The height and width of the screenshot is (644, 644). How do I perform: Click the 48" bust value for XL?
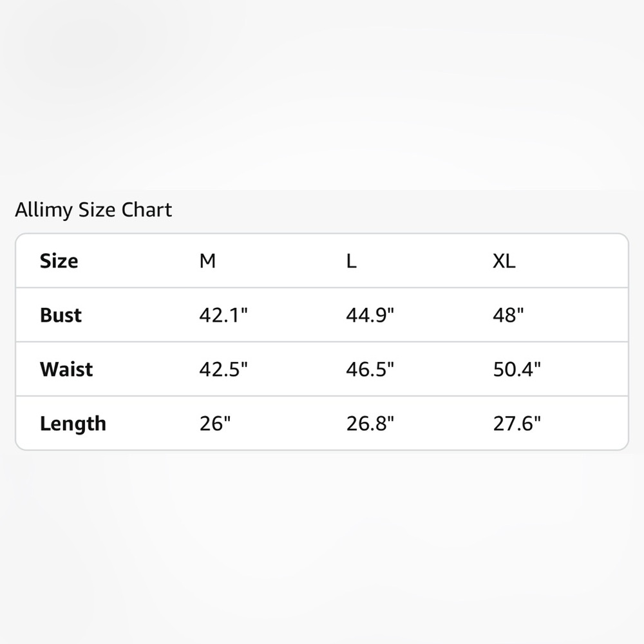pyautogui.click(x=509, y=315)
